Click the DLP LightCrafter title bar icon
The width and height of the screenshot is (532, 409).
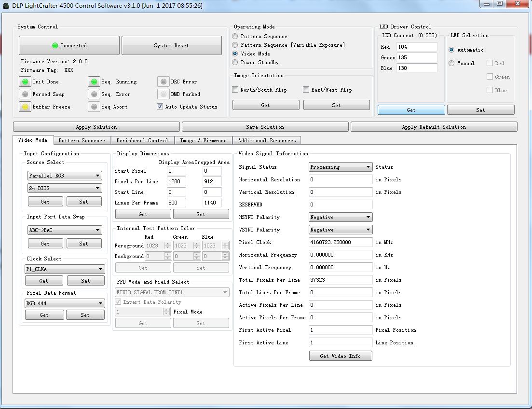click(x=7, y=5)
